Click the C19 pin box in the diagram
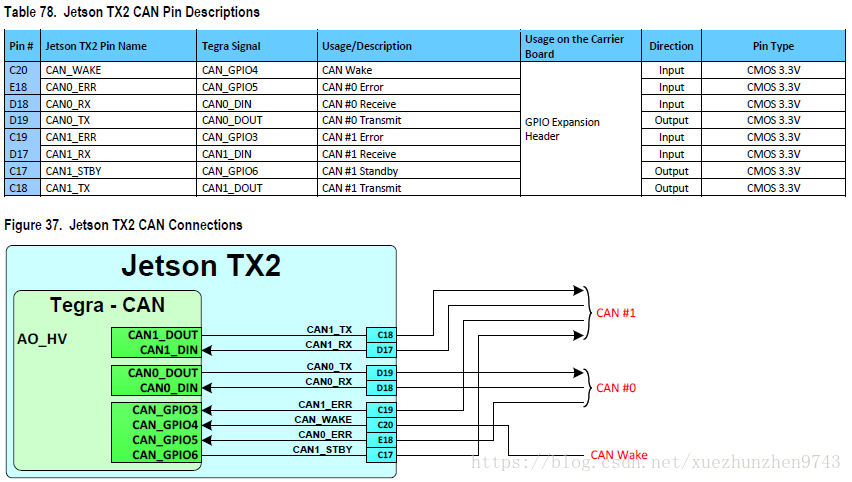This screenshot has width=852, height=482. click(381, 410)
